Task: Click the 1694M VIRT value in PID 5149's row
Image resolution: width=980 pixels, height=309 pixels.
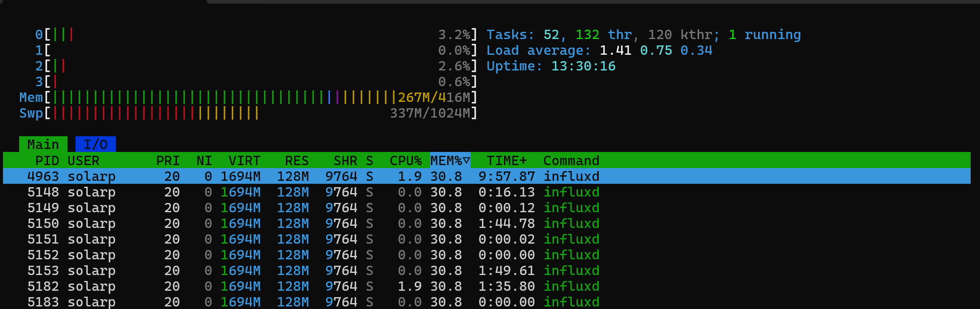Action: click(x=241, y=208)
